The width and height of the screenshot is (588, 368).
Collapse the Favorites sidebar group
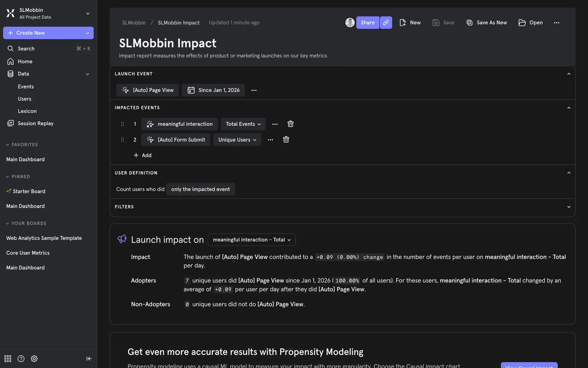point(7,145)
